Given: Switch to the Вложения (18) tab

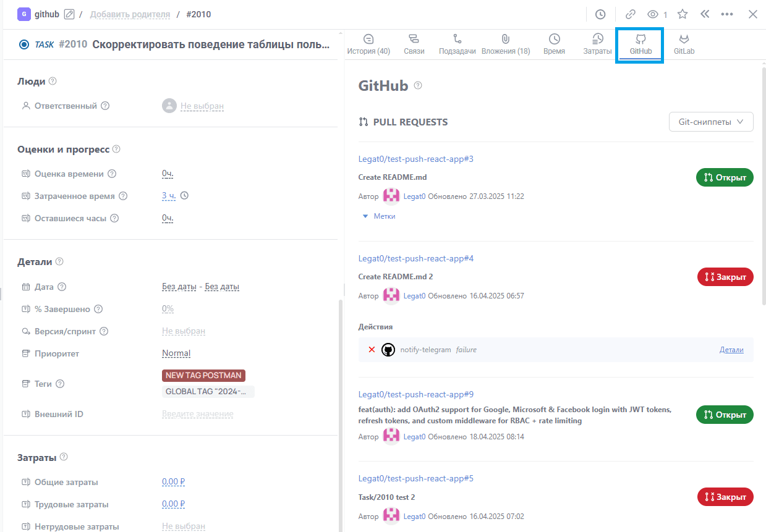Looking at the screenshot, I should 506,44.
